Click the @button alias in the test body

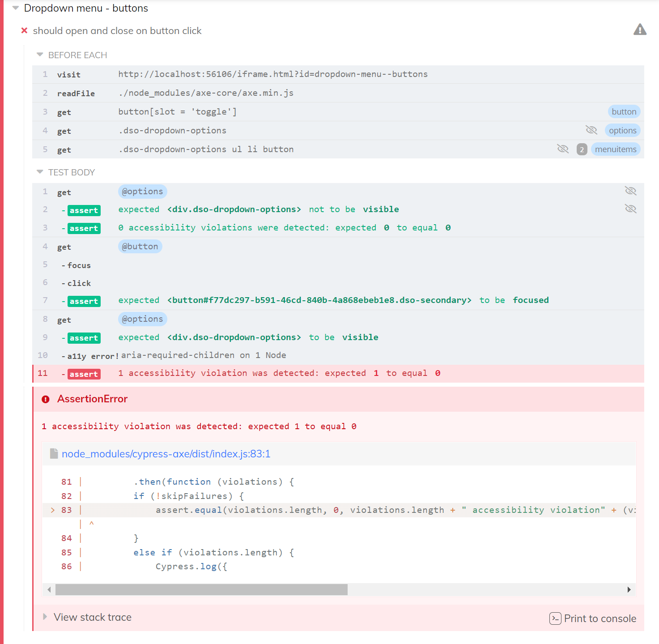pos(140,247)
